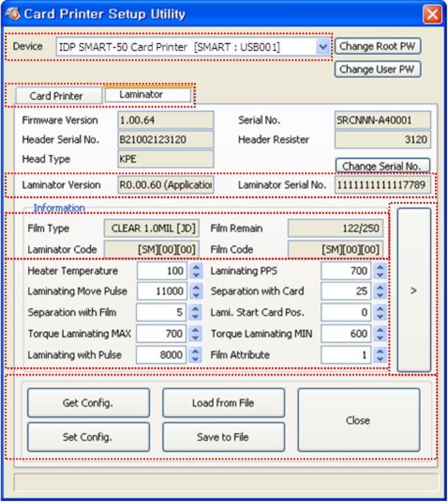Click the Load from File button
The height and width of the screenshot is (502, 448).
coord(223,403)
